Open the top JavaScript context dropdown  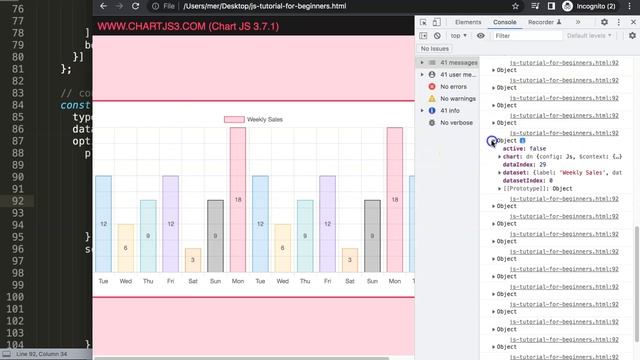(x=459, y=36)
